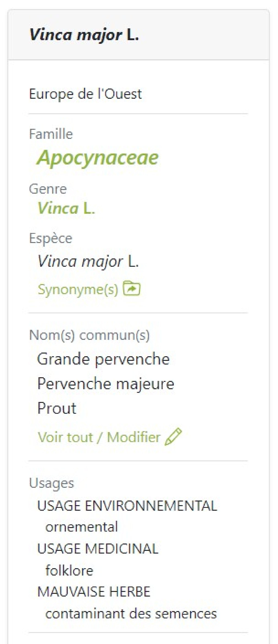Click the Usages section label

[52, 483]
